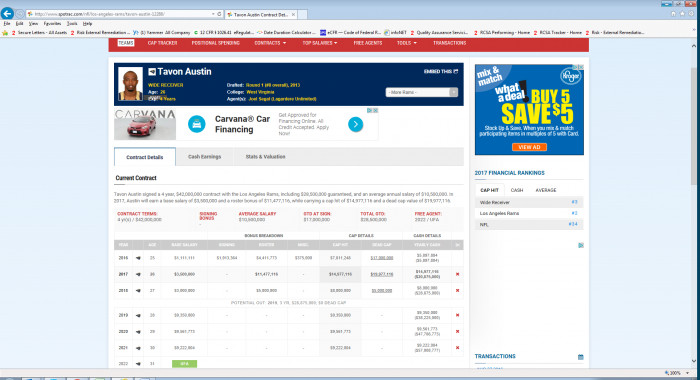Image resolution: width=700 pixels, height=380 pixels.
Task: Expand the Tools navigation dropdown
Action: pyautogui.click(x=406, y=43)
